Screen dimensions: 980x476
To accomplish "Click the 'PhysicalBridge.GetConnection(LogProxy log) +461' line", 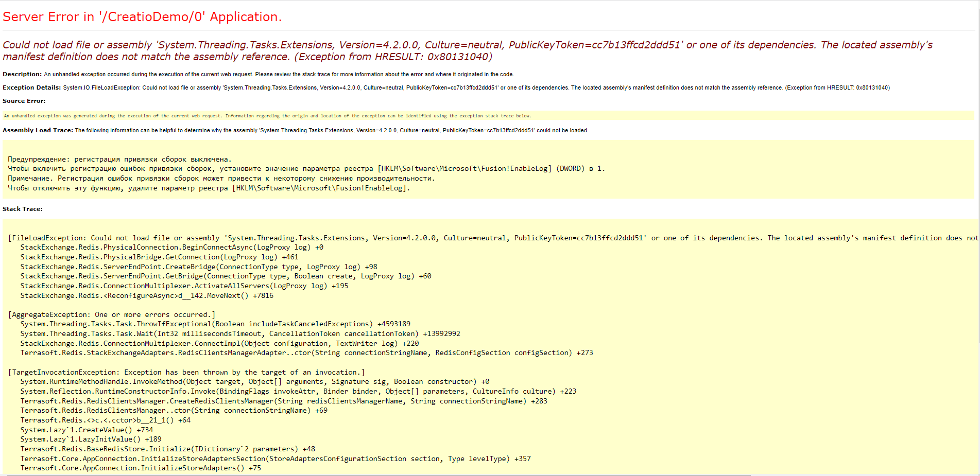I will coord(160,257).
